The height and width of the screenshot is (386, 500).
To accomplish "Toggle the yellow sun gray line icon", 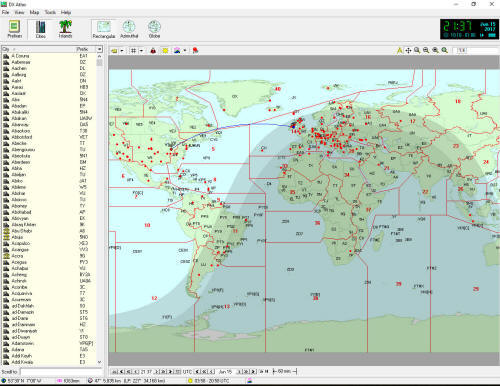I will pos(165,51).
